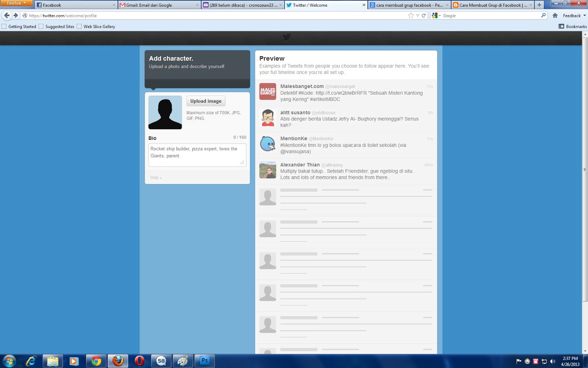588x368 pixels.
Task: Open Windows Explorer folder on taskbar
Action: pyautogui.click(x=53, y=361)
